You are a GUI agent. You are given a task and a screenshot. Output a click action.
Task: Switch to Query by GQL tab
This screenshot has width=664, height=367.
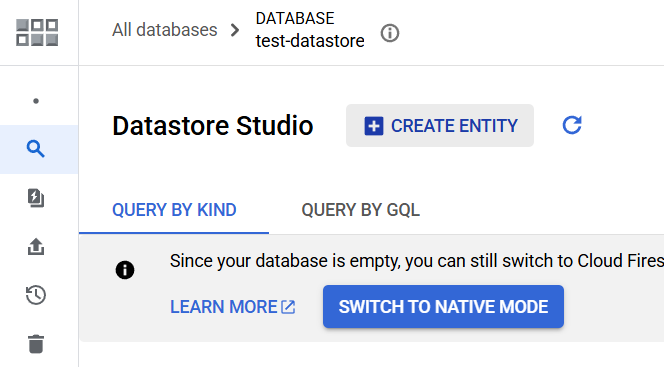click(360, 210)
